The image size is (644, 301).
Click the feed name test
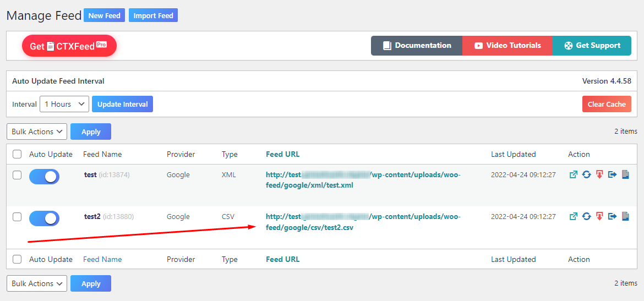(x=90, y=175)
